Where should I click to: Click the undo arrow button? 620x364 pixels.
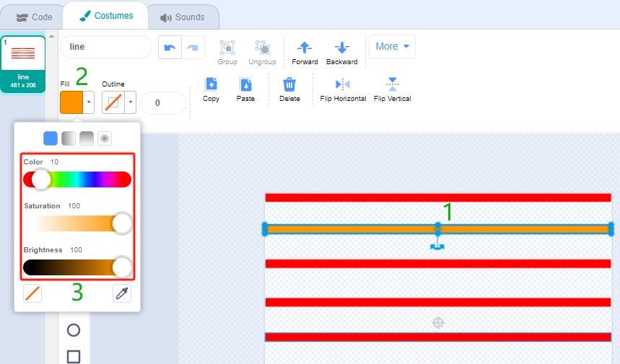(170, 48)
